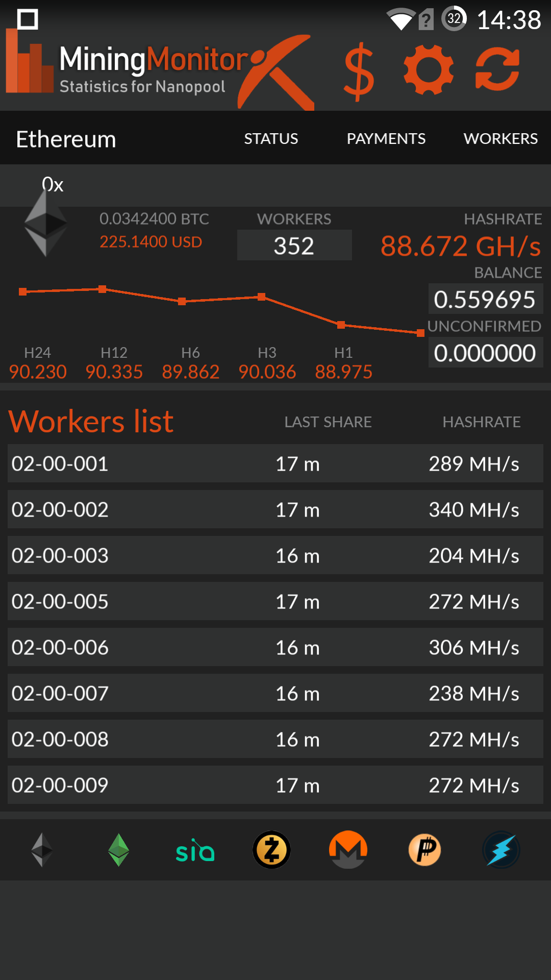Open worker 02-00-007 row
Viewport: 551px width, 980px height.
[x=275, y=693]
